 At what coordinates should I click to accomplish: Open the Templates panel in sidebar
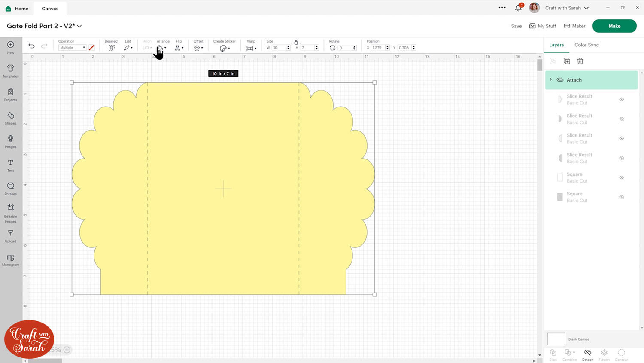pyautogui.click(x=11, y=70)
